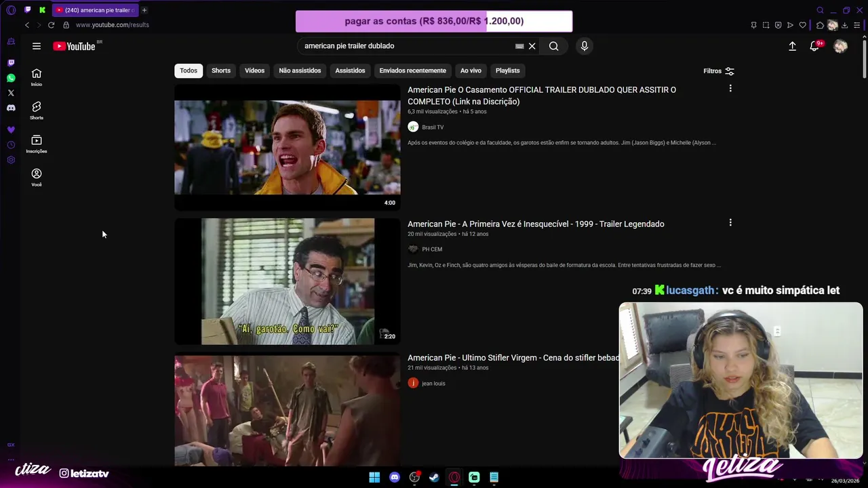868x488 pixels.
Task: Select the Não assistidos filter chip
Action: (x=300, y=70)
